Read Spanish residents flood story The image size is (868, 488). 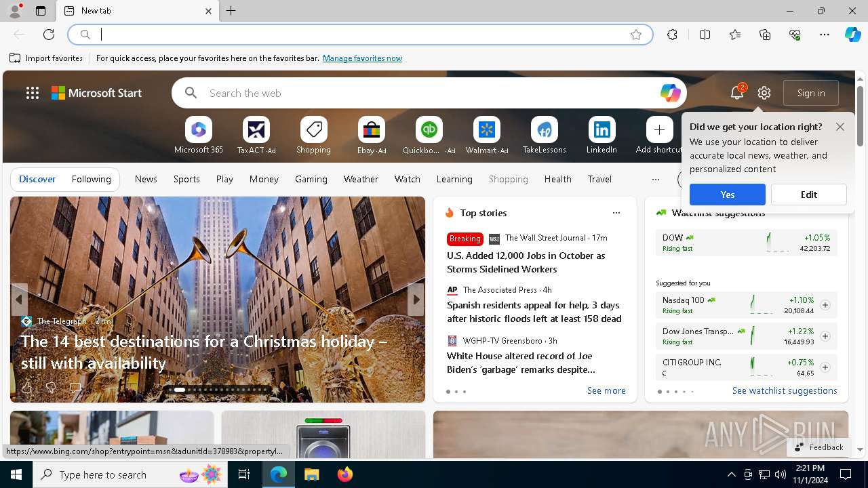tap(534, 312)
